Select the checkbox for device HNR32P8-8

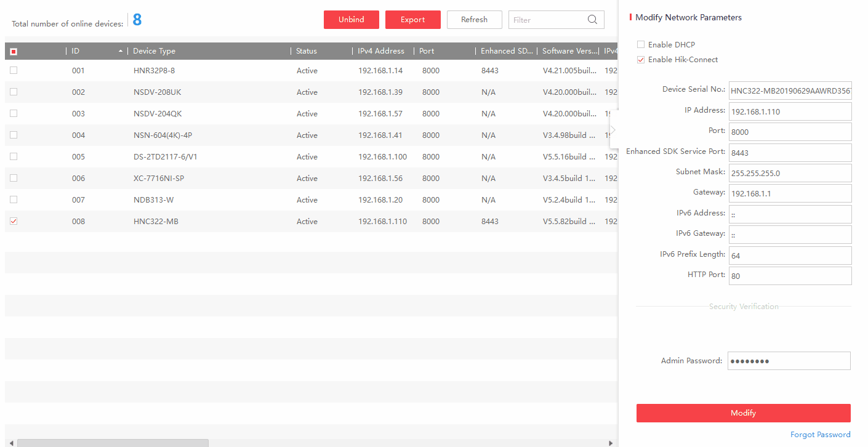(x=14, y=70)
